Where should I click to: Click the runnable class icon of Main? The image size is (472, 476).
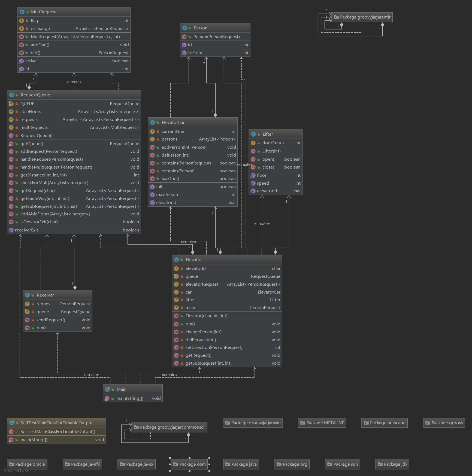click(x=107, y=389)
